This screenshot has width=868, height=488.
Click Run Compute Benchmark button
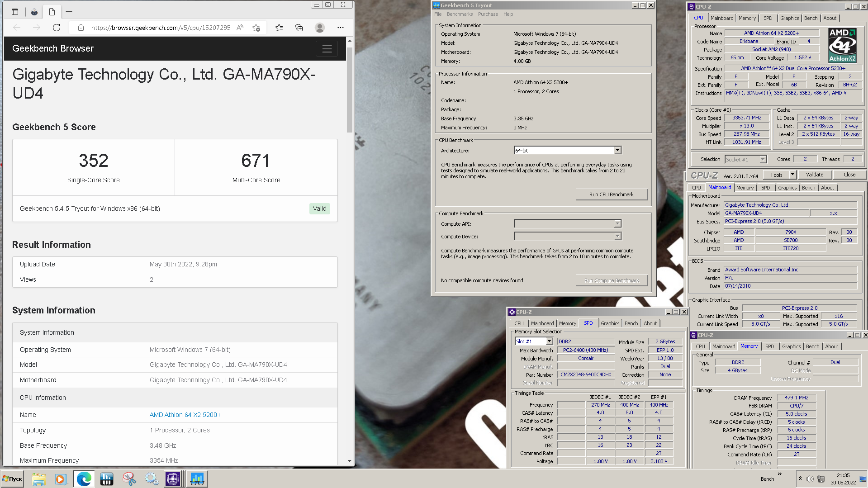(612, 280)
